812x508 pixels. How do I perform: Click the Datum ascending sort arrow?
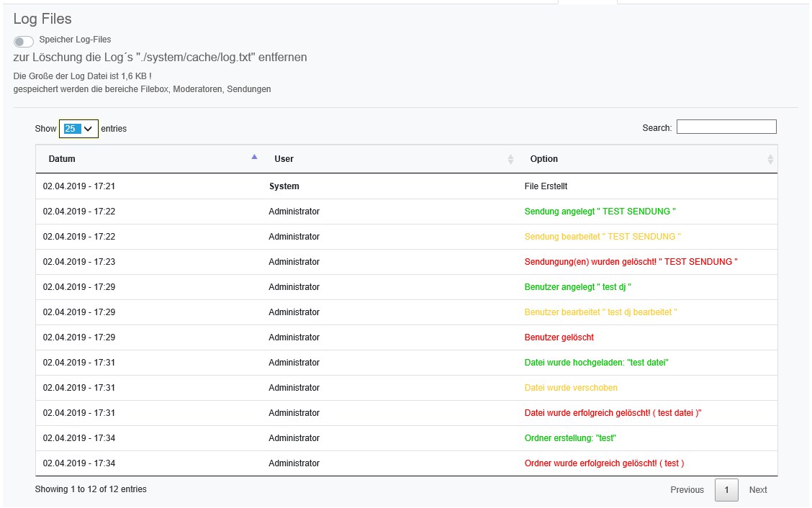pyautogui.click(x=254, y=157)
